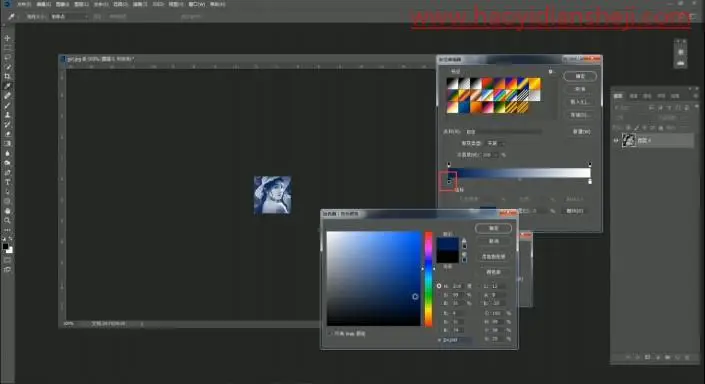Select the Healing Brush tool
705x384 pixels.
[7, 96]
